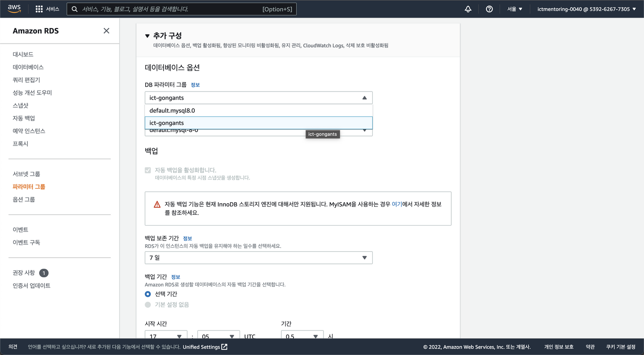Image resolution: width=644 pixels, height=355 pixels.
Task: Toggle the automatic backup checkbox
Action: [x=148, y=170]
